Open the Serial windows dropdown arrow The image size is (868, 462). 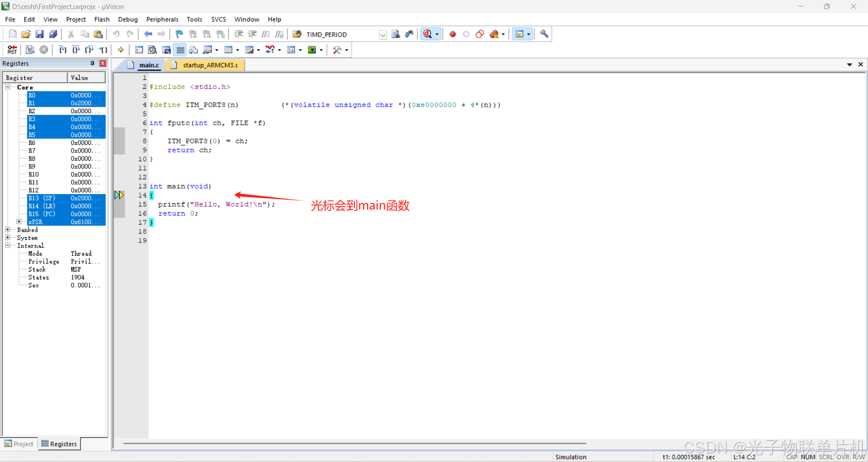click(259, 50)
